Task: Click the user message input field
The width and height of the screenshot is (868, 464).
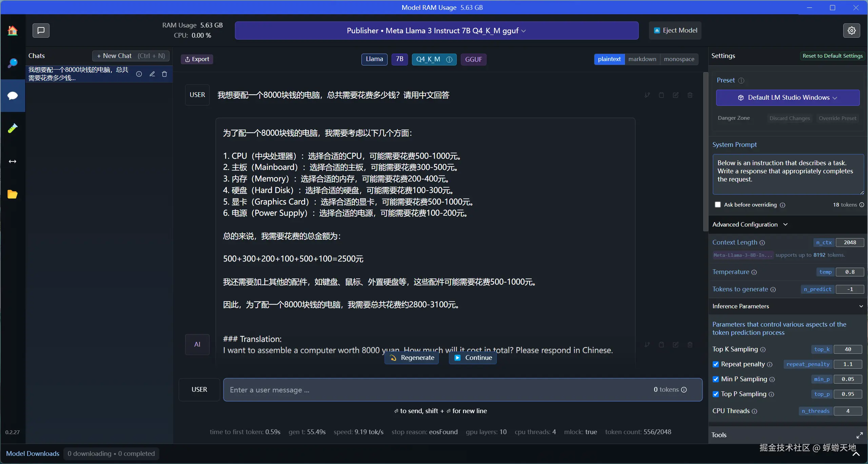Action: [437, 390]
